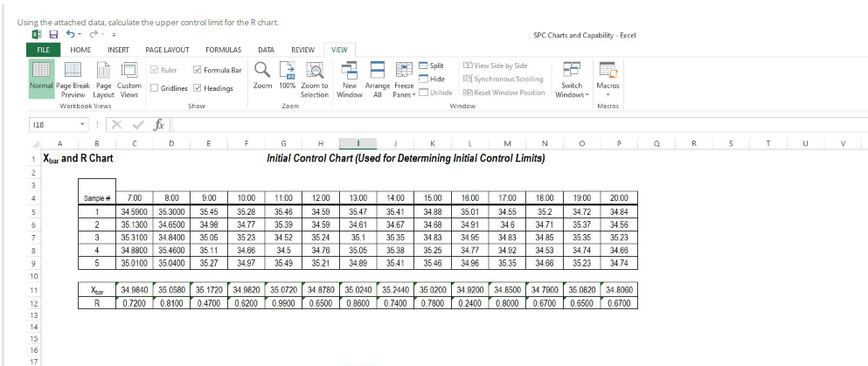Switch to Page Break Preview
This screenshot has height=366, width=868.
click(73, 79)
